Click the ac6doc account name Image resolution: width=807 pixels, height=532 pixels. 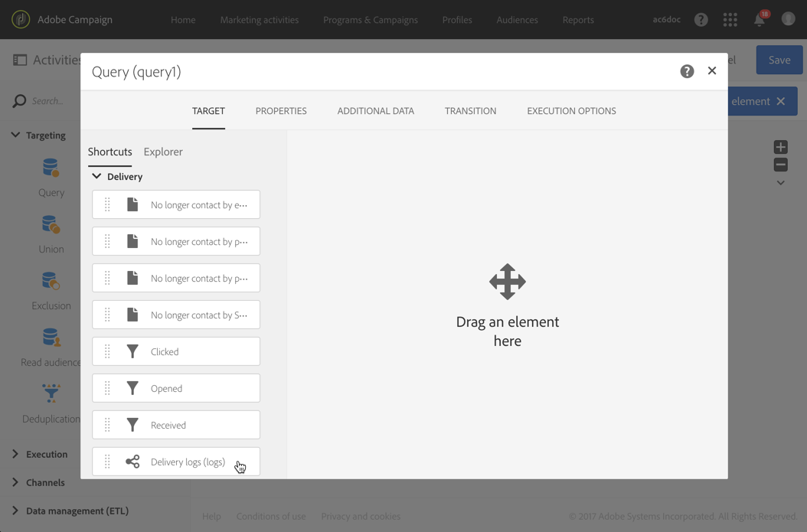pyautogui.click(x=666, y=20)
